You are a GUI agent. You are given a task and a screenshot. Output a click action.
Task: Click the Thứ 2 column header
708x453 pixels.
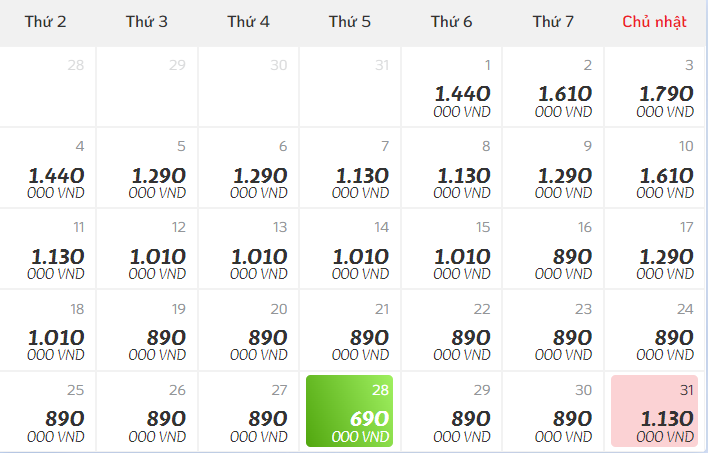(45, 22)
